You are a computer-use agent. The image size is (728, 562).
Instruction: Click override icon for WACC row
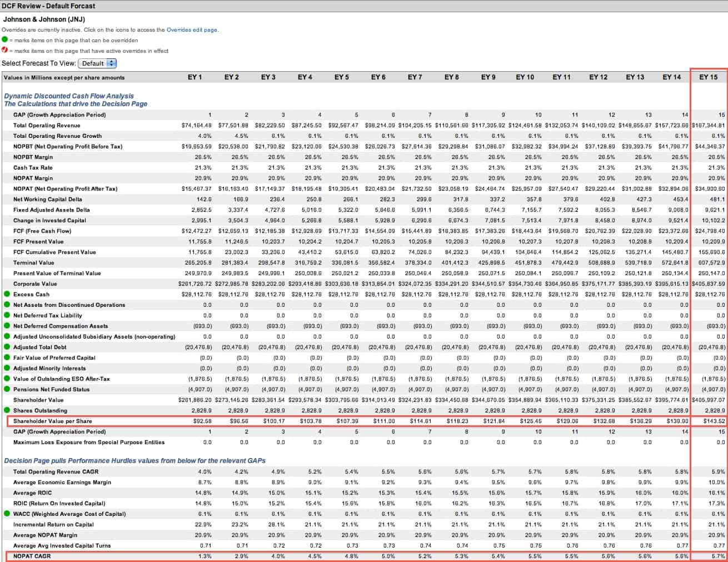(x=7, y=514)
